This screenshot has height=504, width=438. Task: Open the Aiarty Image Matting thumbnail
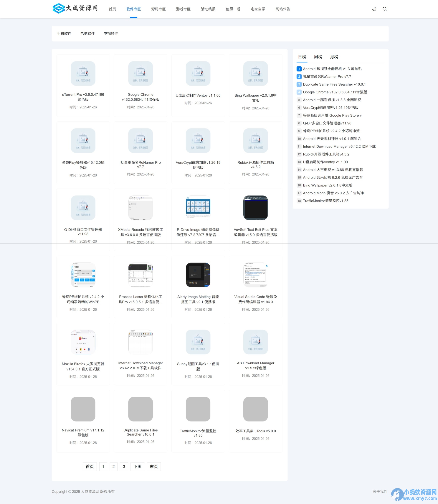[x=198, y=275]
